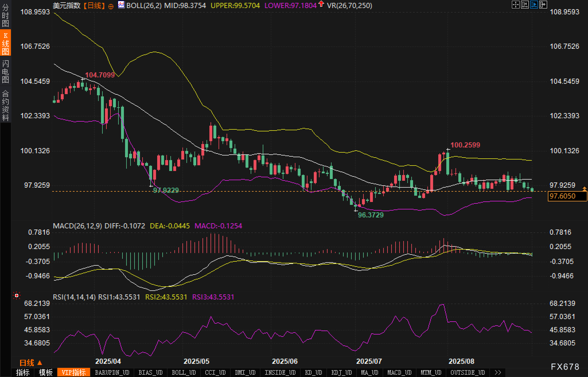Switch to 闪电图 view in left sidebar
Screen dimensions: 588x377
(5, 72)
